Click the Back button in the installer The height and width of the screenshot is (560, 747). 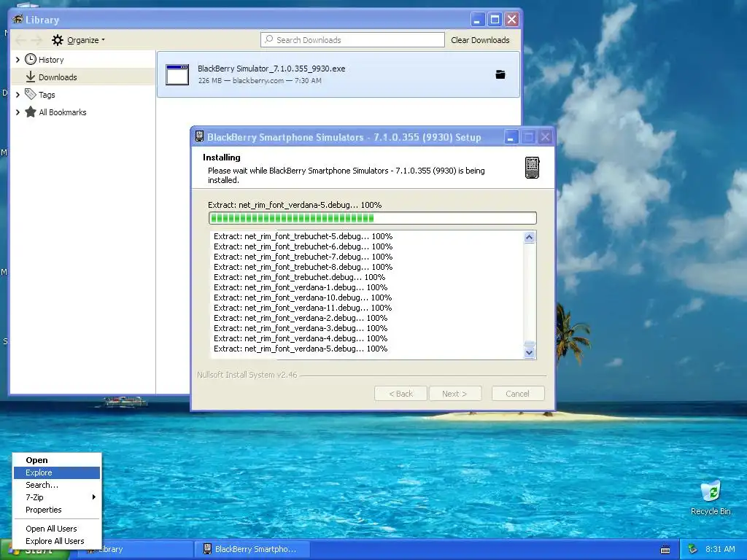(x=400, y=393)
